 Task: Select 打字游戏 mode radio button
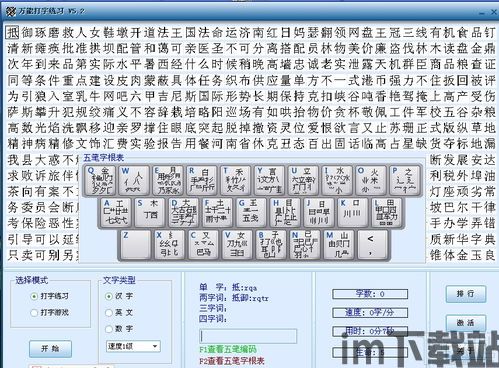[34, 313]
